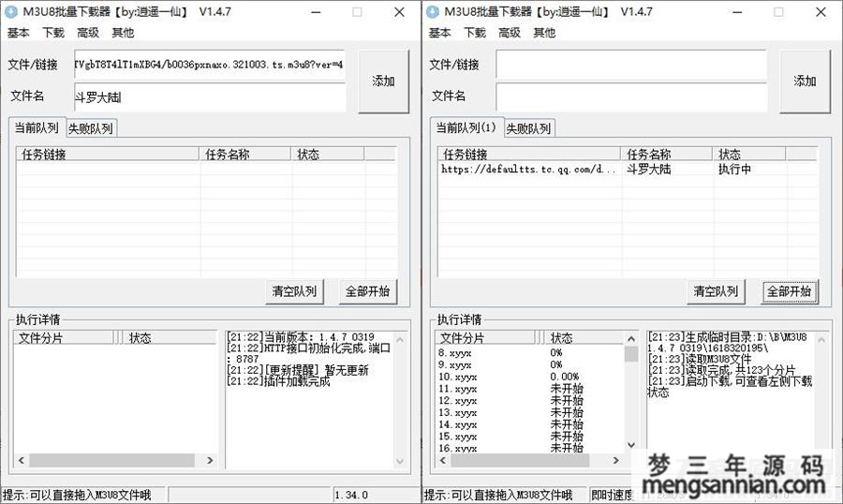Click the 状态 queue column header in left window
This screenshot has width=843, height=504.
(328, 155)
